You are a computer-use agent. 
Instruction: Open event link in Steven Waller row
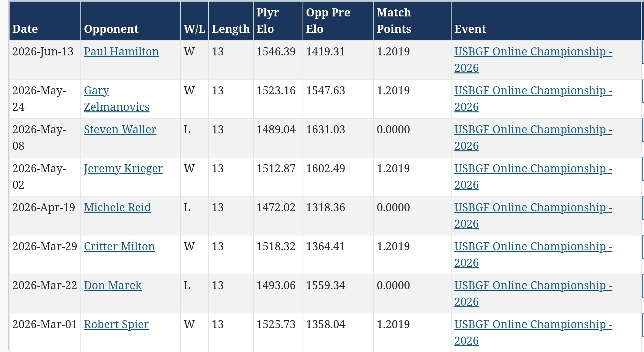click(x=533, y=138)
